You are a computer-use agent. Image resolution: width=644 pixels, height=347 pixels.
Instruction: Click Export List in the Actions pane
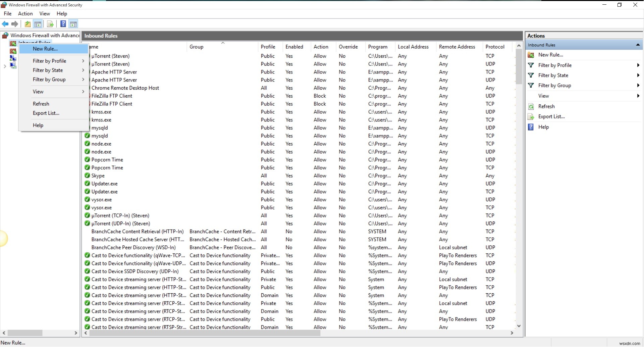(x=552, y=116)
